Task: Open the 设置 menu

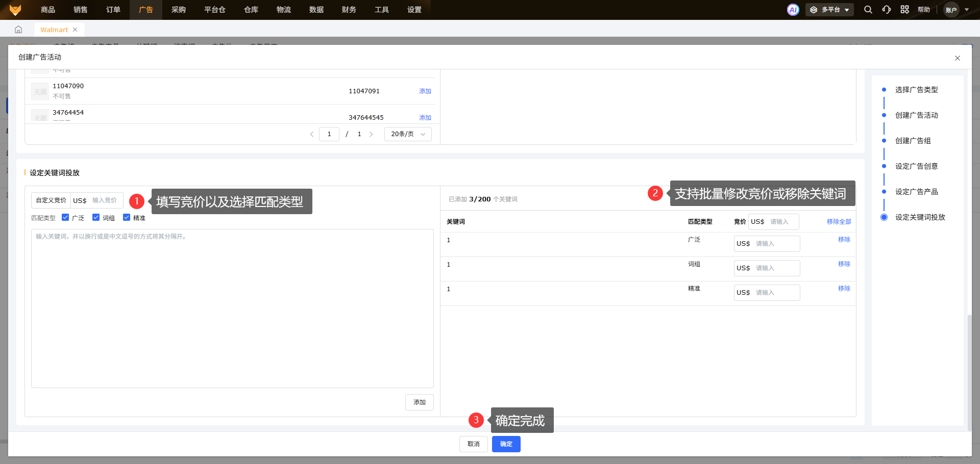Action: 414,10
